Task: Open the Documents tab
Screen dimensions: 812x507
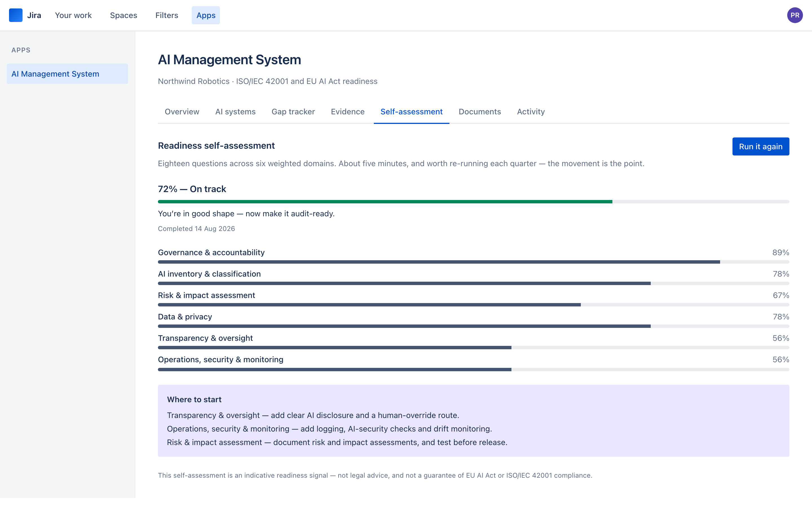Action: [480, 112]
